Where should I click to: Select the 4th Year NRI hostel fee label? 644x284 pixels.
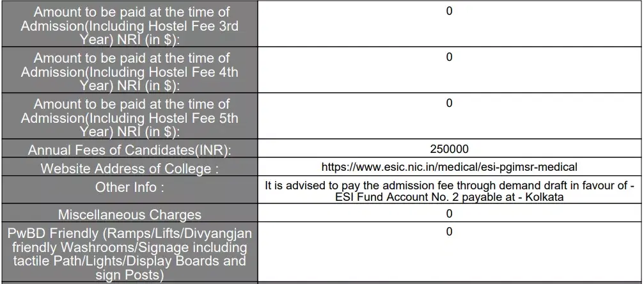tap(129, 72)
